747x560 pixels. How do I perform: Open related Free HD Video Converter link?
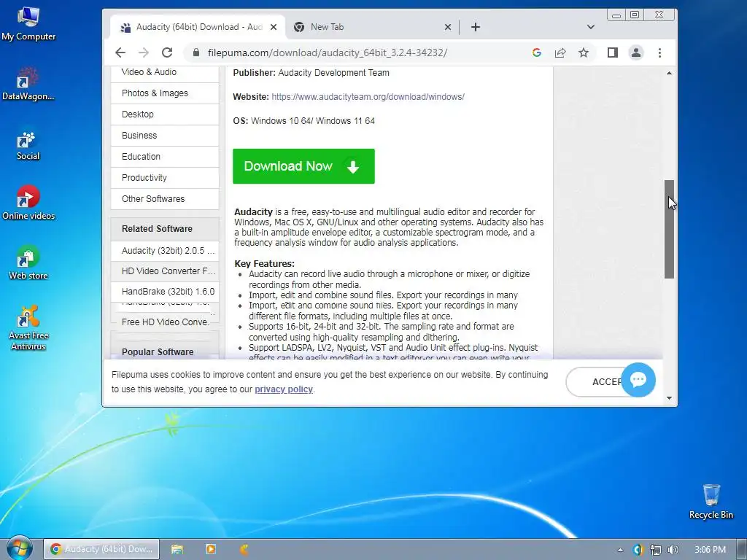pyautogui.click(x=165, y=322)
